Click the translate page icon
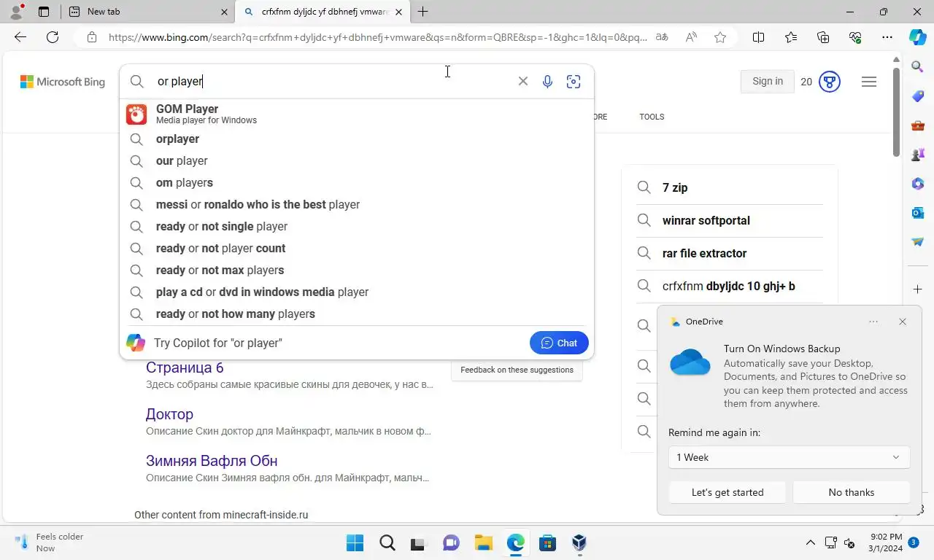The image size is (934, 560). tap(662, 37)
